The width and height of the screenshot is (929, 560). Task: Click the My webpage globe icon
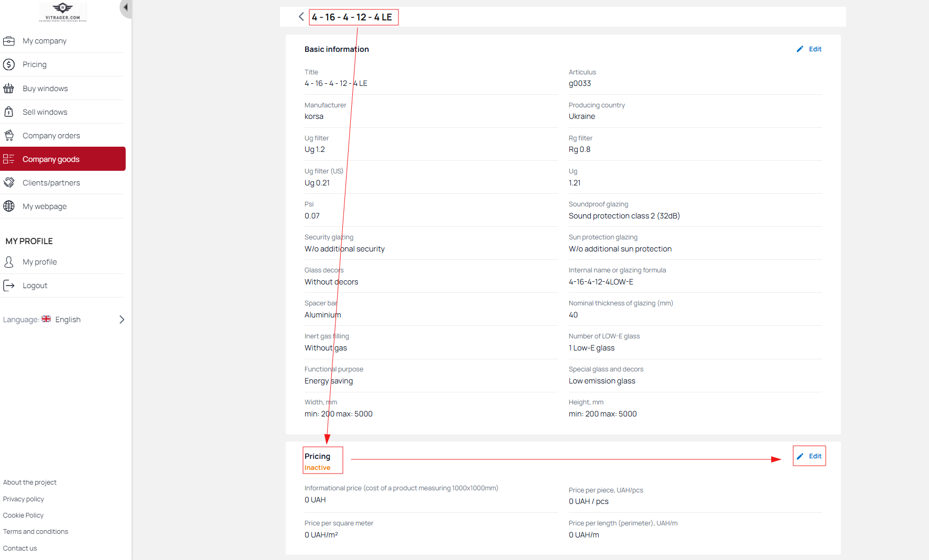point(9,206)
